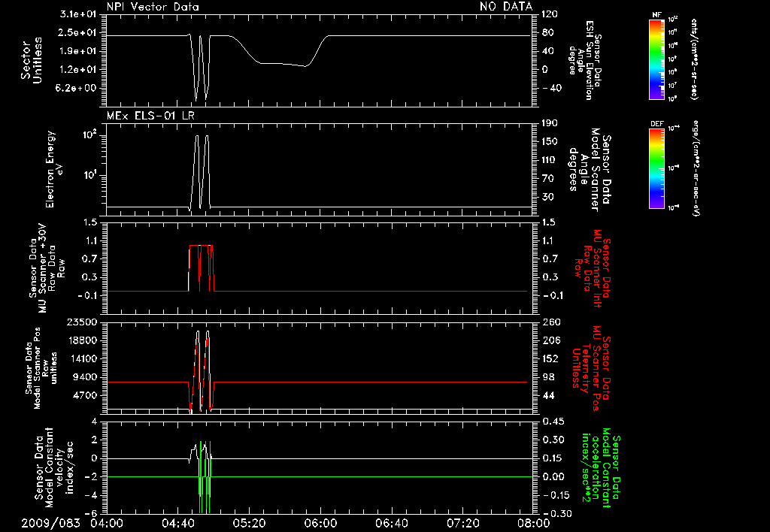Click the 18800 scanner position tick label
The height and width of the screenshot is (532, 770).
[x=81, y=340]
